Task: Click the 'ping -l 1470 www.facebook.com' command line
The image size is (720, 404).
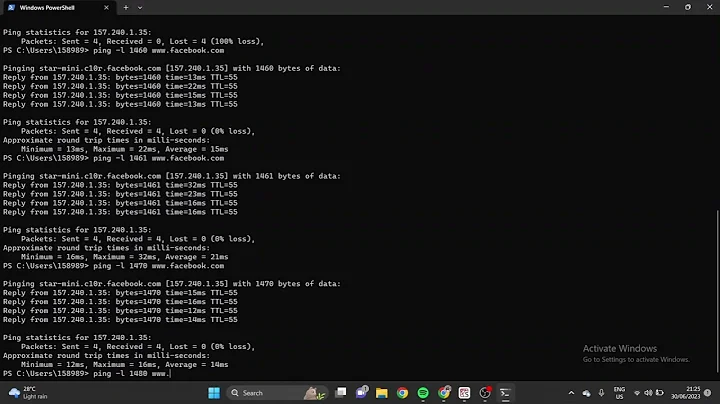Action: coord(113,266)
